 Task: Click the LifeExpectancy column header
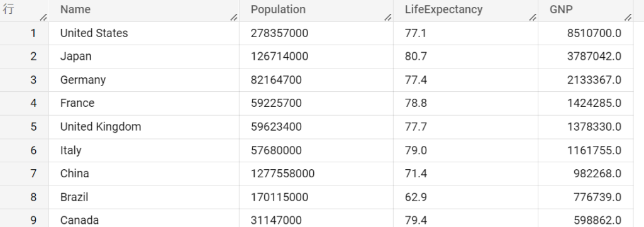(x=465, y=10)
